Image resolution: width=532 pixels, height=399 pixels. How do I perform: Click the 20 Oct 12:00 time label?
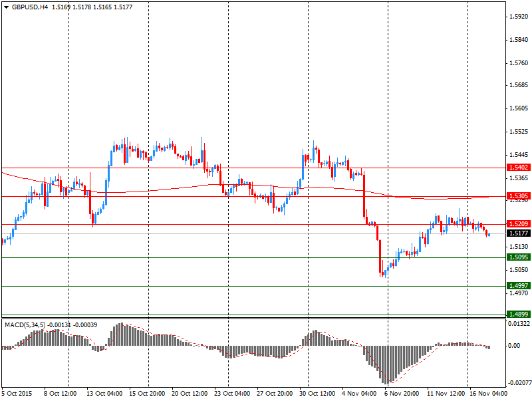click(190, 394)
